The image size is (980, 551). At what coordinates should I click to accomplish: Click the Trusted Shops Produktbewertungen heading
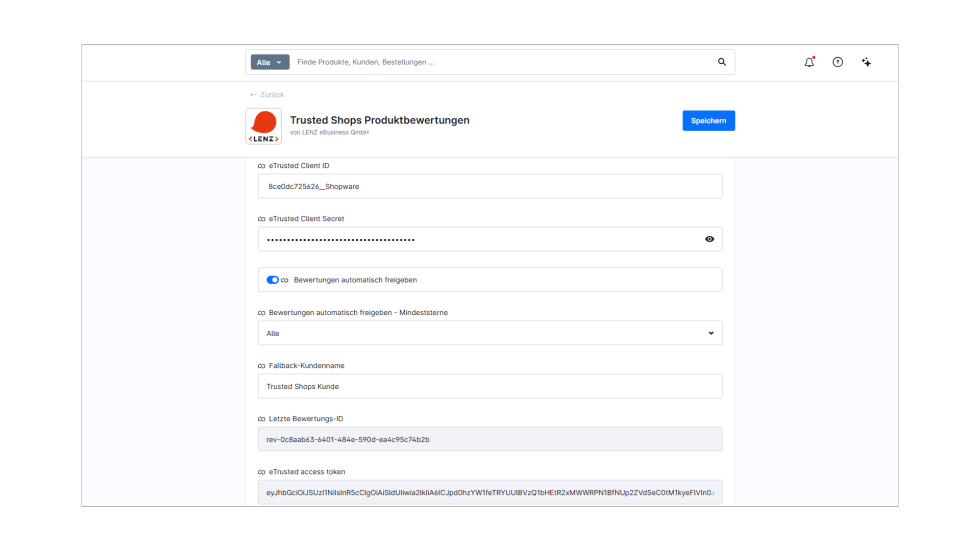click(380, 120)
